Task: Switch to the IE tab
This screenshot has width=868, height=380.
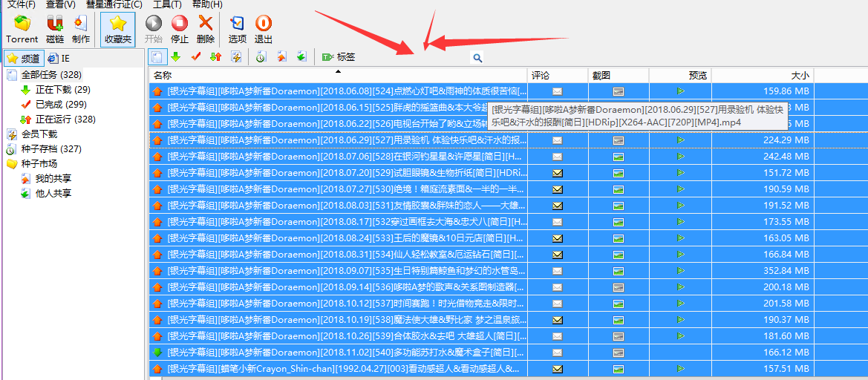Action: [59, 59]
